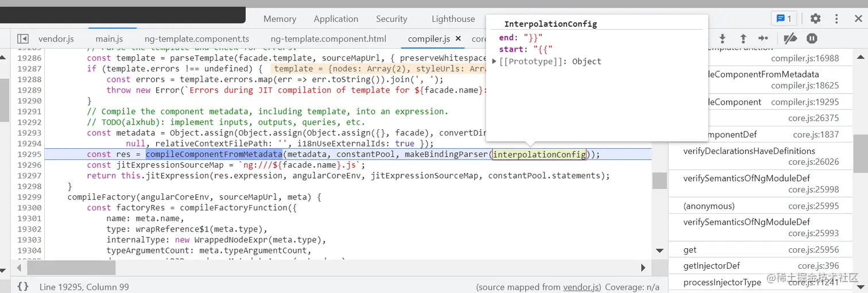Screen dimensions: 868x293
Task: Select the call frame at core.js:1837
Action: coord(761,134)
